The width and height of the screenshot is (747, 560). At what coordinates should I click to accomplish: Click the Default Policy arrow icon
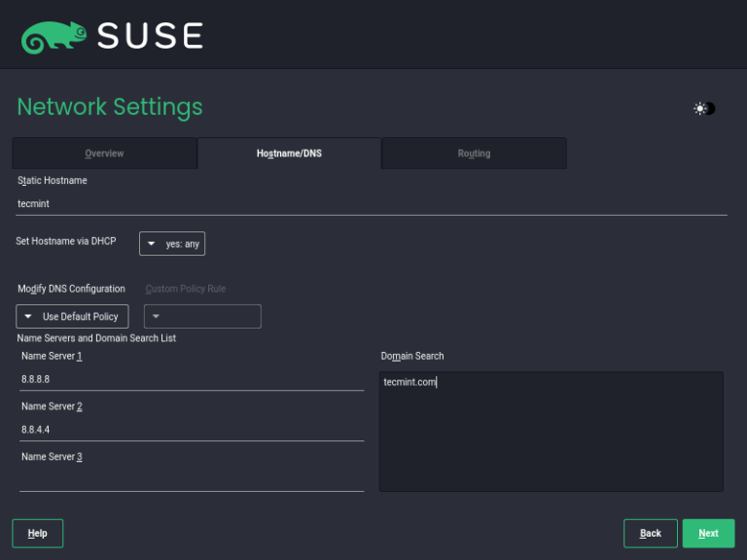pos(28,317)
